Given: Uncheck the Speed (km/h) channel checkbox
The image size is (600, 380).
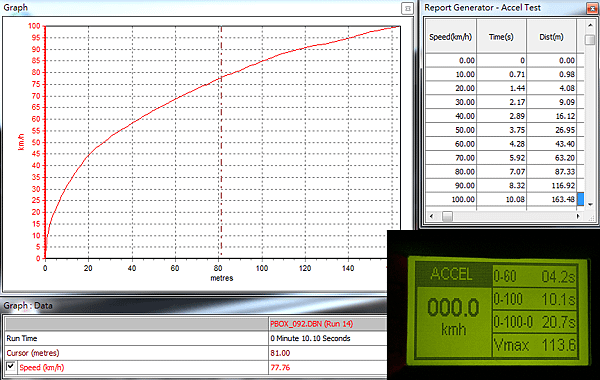Looking at the screenshot, I should [11, 367].
